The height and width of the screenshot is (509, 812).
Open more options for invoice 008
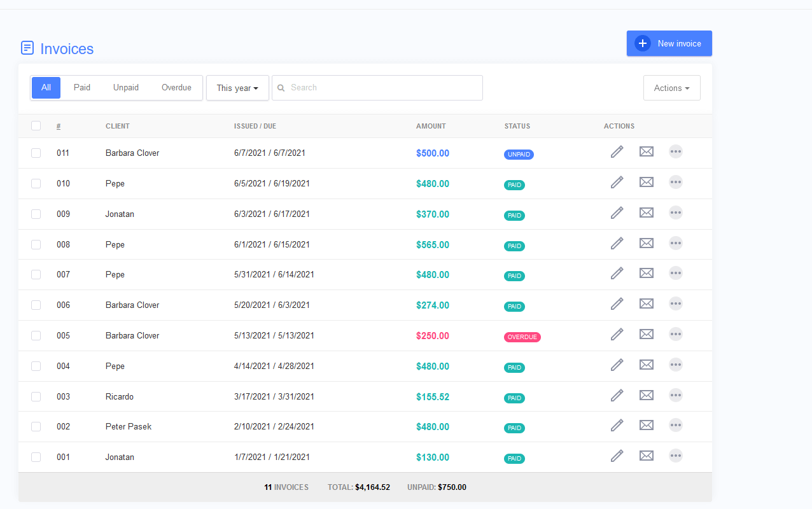point(676,243)
